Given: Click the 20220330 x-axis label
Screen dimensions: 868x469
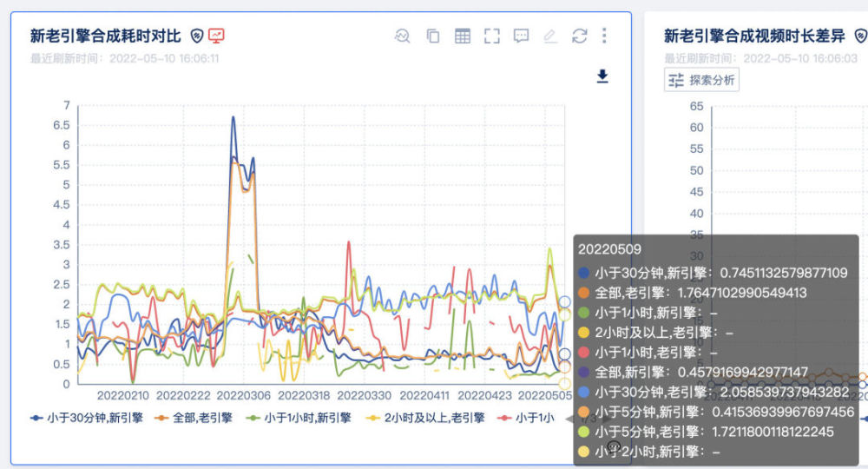Looking at the screenshot, I should (x=365, y=396).
